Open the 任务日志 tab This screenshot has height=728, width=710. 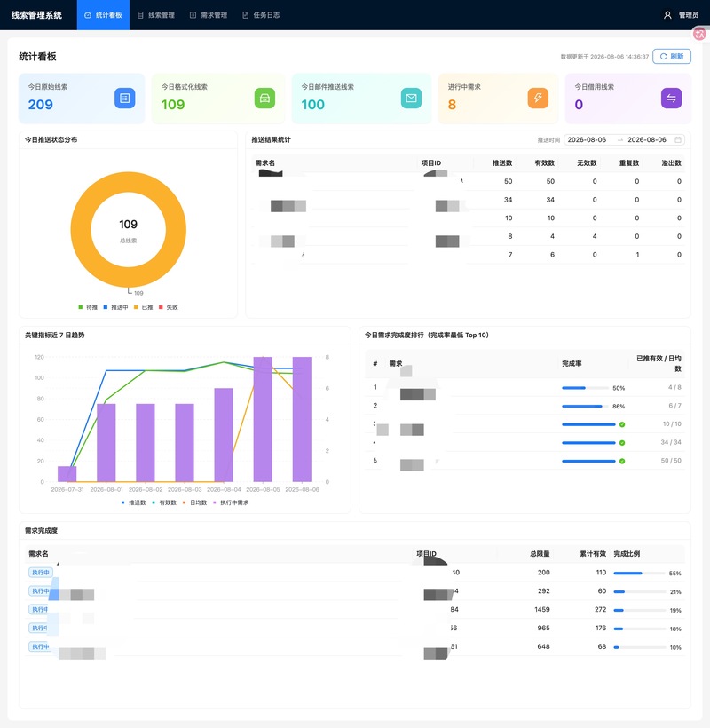click(261, 15)
